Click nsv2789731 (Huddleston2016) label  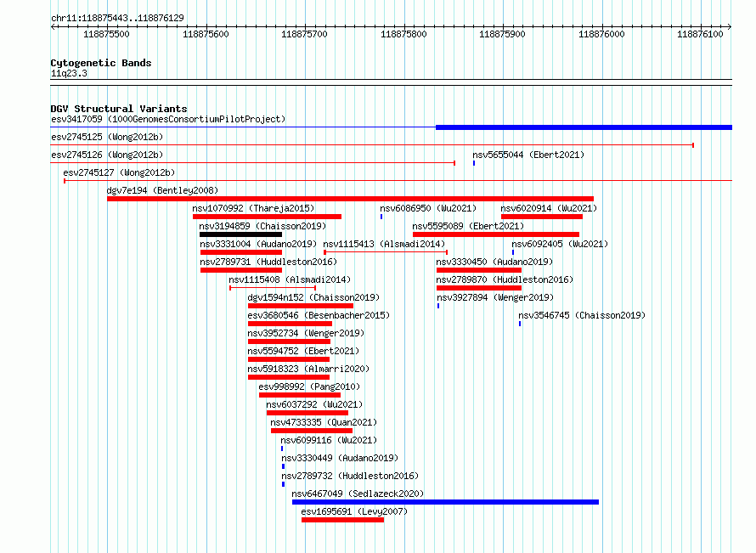click(x=268, y=262)
